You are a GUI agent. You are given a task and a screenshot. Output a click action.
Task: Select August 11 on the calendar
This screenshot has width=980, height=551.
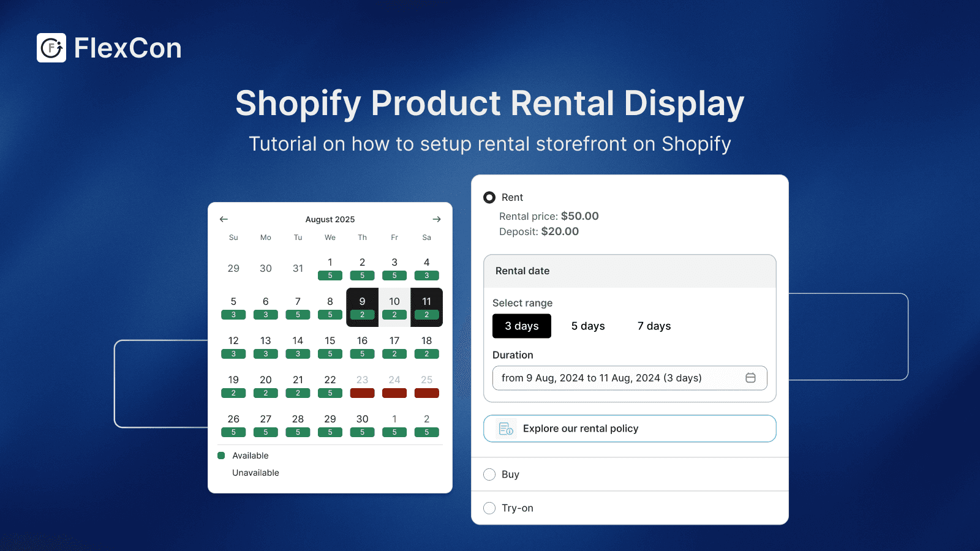(x=427, y=307)
